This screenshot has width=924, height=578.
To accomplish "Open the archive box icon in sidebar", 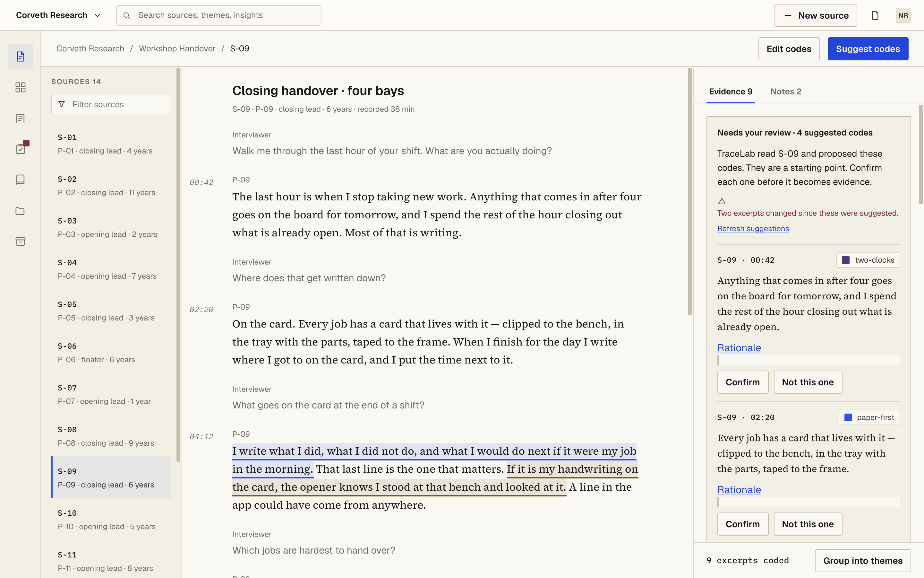I will click(x=21, y=241).
